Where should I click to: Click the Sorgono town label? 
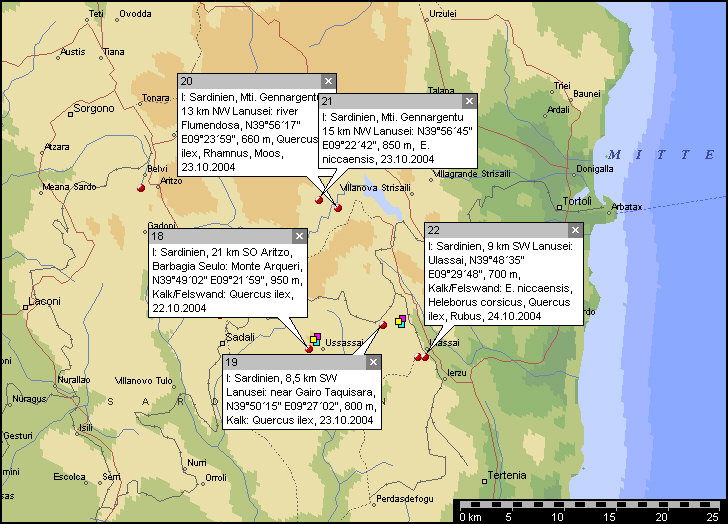pyautogui.click(x=95, y=108)
